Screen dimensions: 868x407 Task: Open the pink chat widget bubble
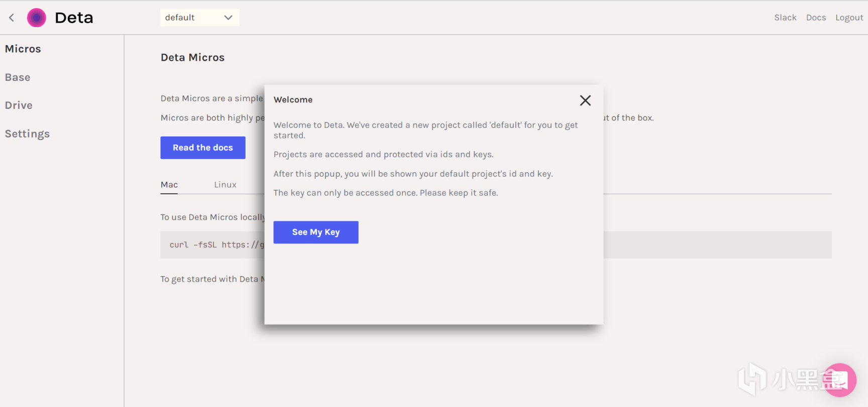click(x=840, y=380)
